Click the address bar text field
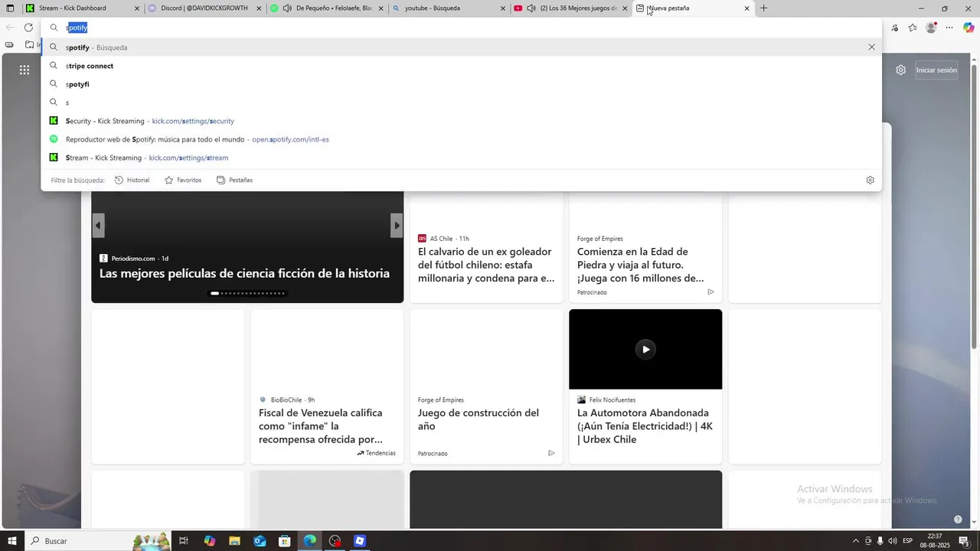980x551 pixels. pyautogui.click(x=459, y=28)
